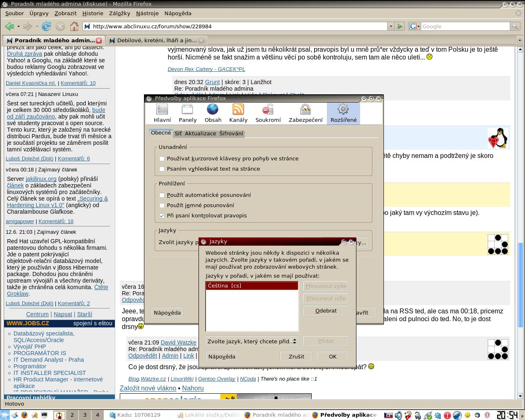Open the Kanály feeds panel
525x420 pixels.
click(x=238, y=113)
